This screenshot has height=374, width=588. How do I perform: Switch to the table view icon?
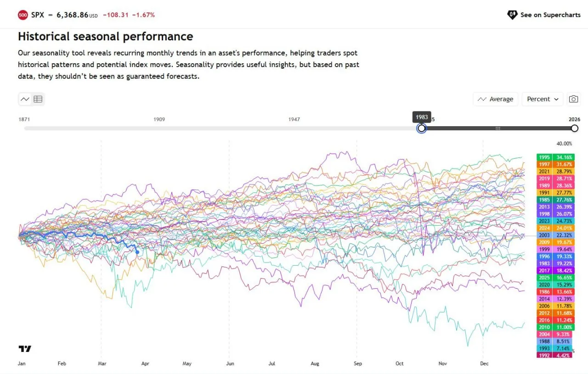pos(38,99)
